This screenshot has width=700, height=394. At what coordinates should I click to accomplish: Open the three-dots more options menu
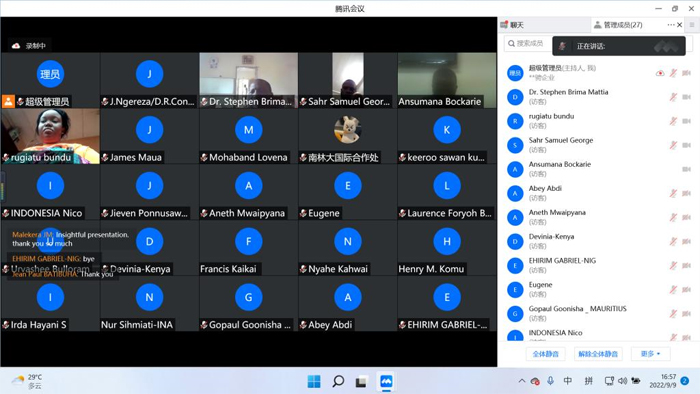[671, 25]
